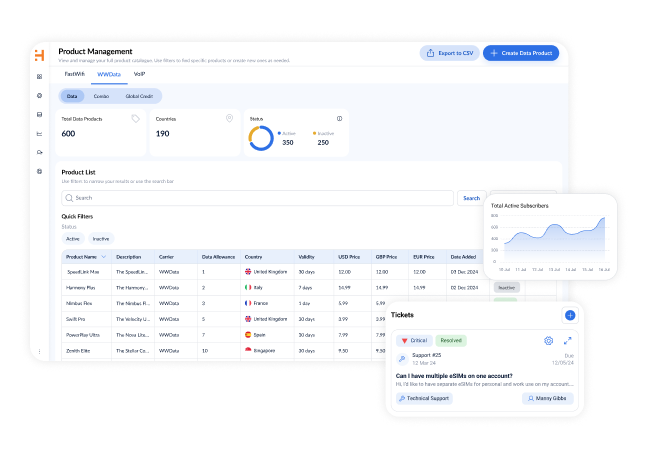This screenshot has height=466, width=648.
Task: Open the dashboard grid icon in sidebar
Action: [39, 76]
